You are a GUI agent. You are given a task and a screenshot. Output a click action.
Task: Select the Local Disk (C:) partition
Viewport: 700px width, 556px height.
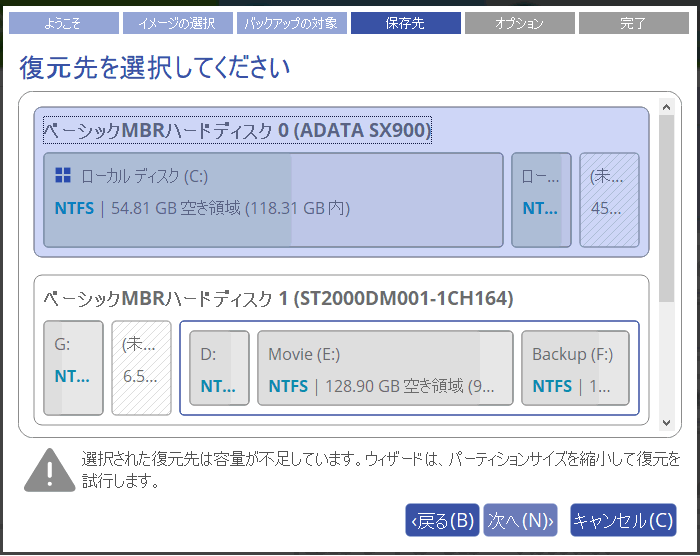pyautogui.click(x=273, y=200)
